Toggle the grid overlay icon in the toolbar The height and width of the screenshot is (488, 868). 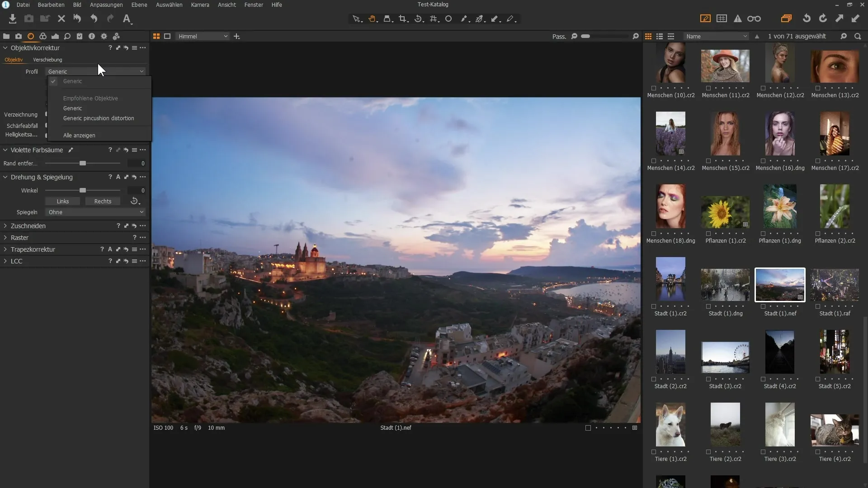[722, 19]
